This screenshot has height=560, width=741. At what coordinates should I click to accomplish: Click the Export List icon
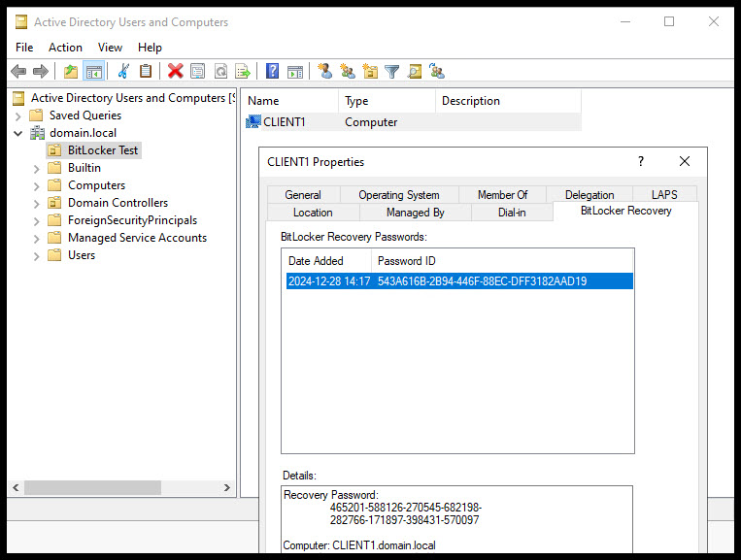click(243, 72)
